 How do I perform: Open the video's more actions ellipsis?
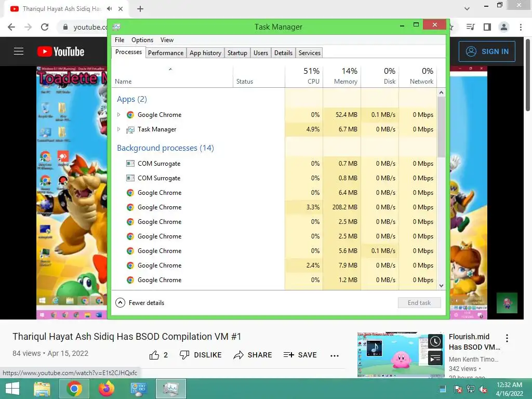tap(335, 355)
